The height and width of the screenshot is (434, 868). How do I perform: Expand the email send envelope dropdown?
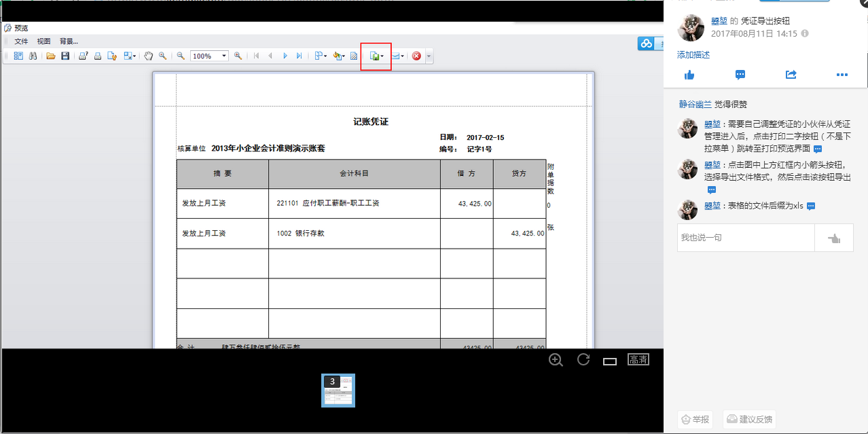(x=403, y=56)
